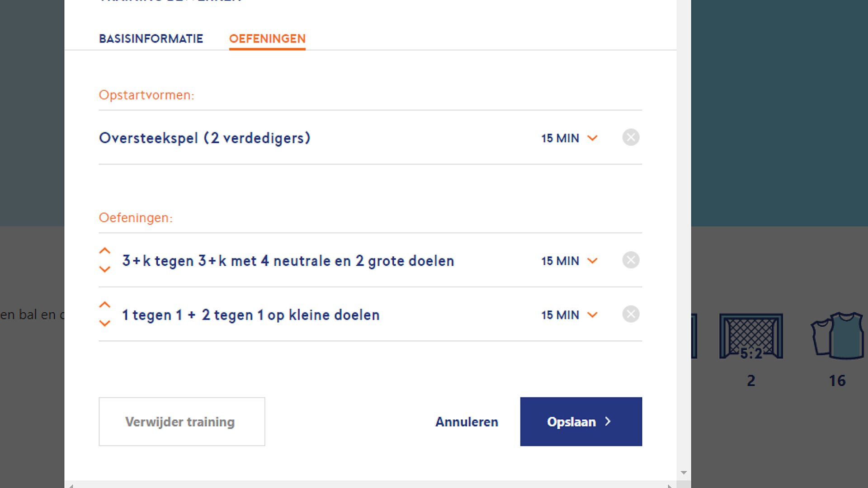Remove the 3+k tegen 3+k exercise
Viewport: 868px width, 488px height.
click(631, 260)
